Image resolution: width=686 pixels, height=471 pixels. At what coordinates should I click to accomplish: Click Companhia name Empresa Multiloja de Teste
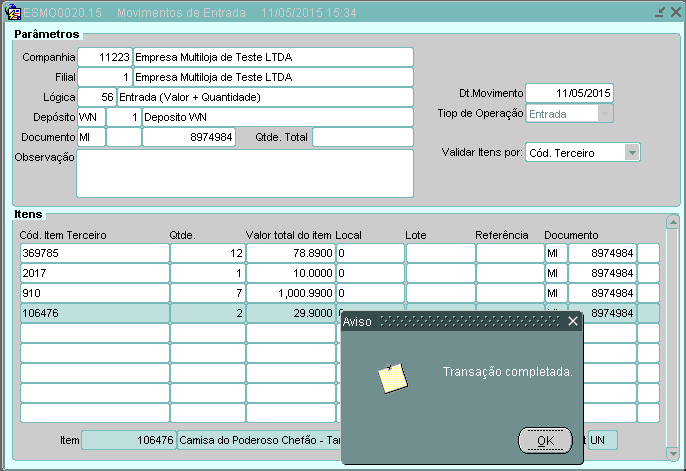click(x=273, y=57)
